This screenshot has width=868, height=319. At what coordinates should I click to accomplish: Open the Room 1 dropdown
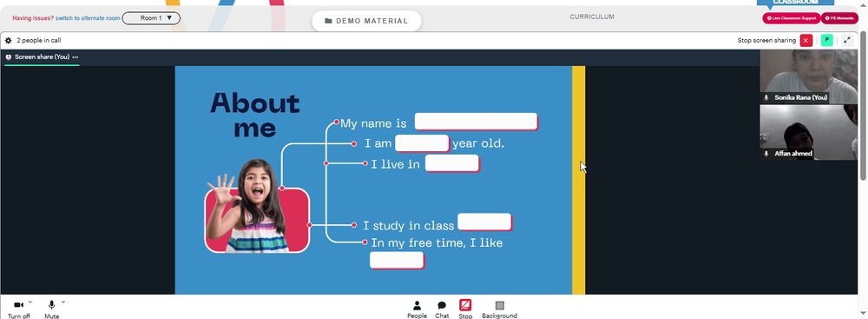coord(151,18)
